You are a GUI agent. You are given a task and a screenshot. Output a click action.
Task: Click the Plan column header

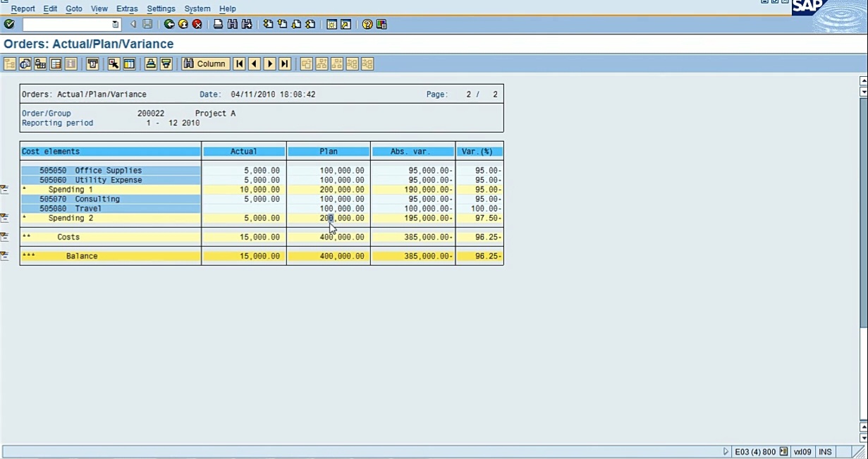click(329, 152)
